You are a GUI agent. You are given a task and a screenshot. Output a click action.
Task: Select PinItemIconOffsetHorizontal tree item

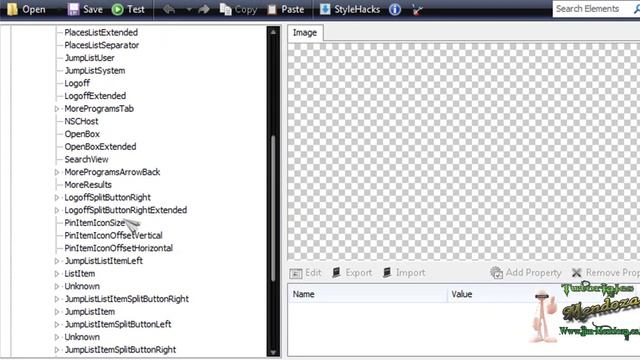[118, 248]
